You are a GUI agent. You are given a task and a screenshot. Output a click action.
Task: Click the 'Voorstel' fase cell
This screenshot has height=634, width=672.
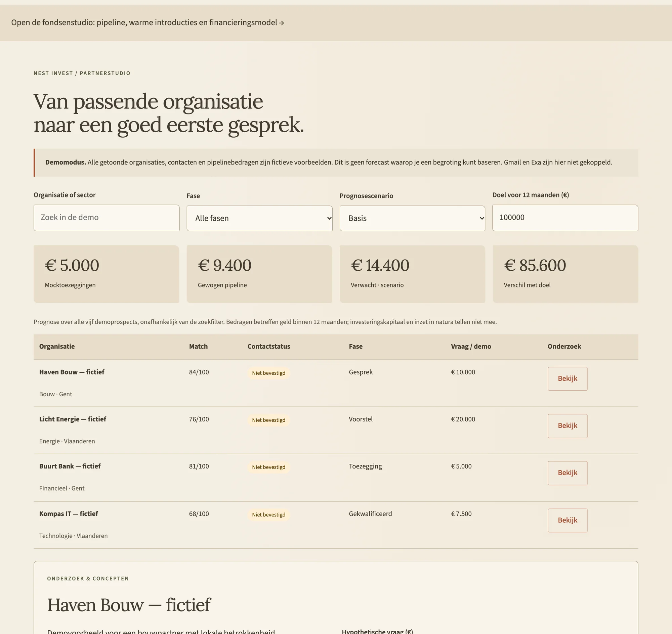pyautogui.click(x=361, y=419)
